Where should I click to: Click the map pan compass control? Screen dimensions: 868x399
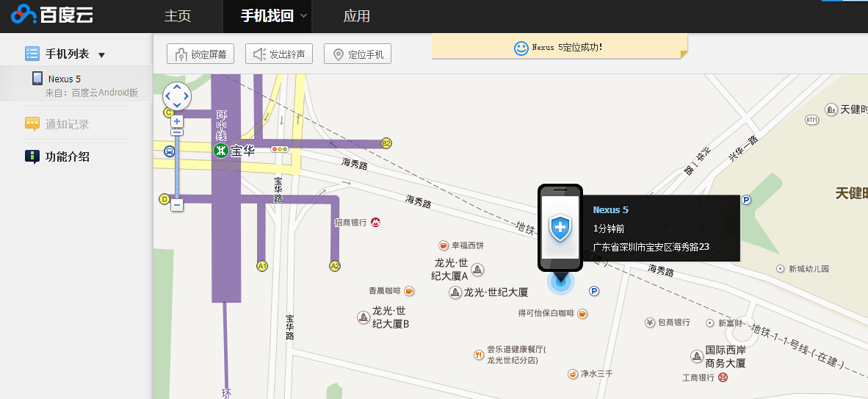tap(176, 96)
